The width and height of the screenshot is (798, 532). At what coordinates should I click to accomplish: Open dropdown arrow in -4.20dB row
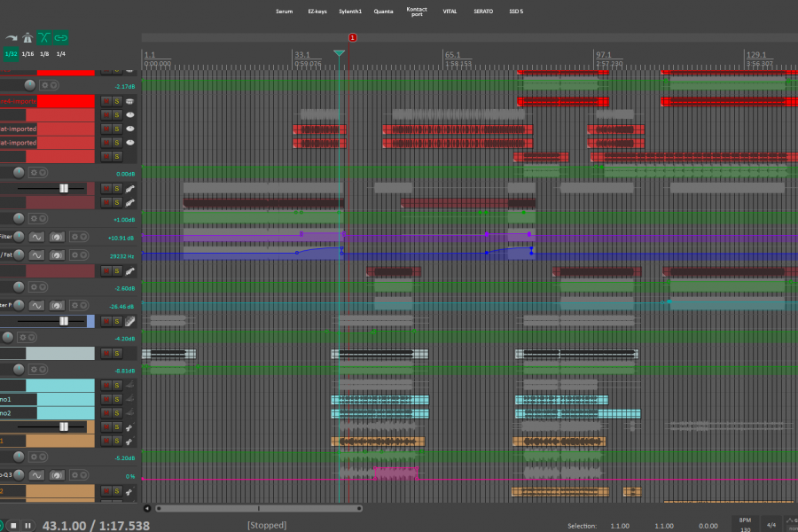click(32, 337)
